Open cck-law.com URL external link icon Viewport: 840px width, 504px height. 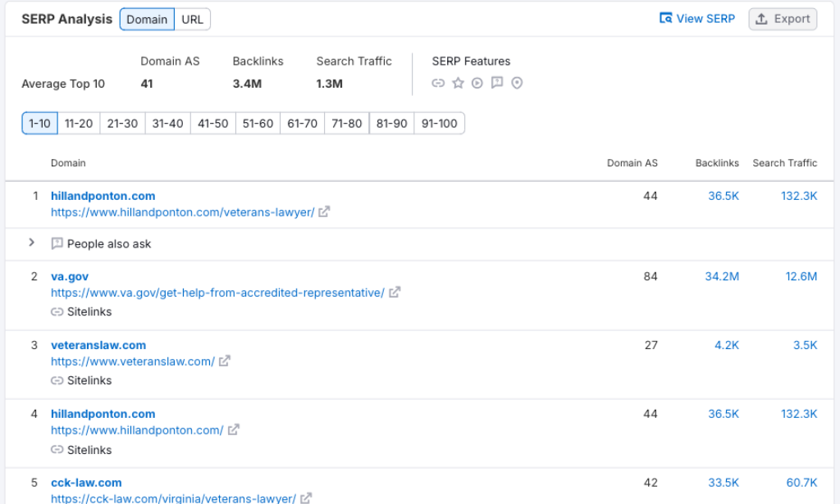point(306,498)
